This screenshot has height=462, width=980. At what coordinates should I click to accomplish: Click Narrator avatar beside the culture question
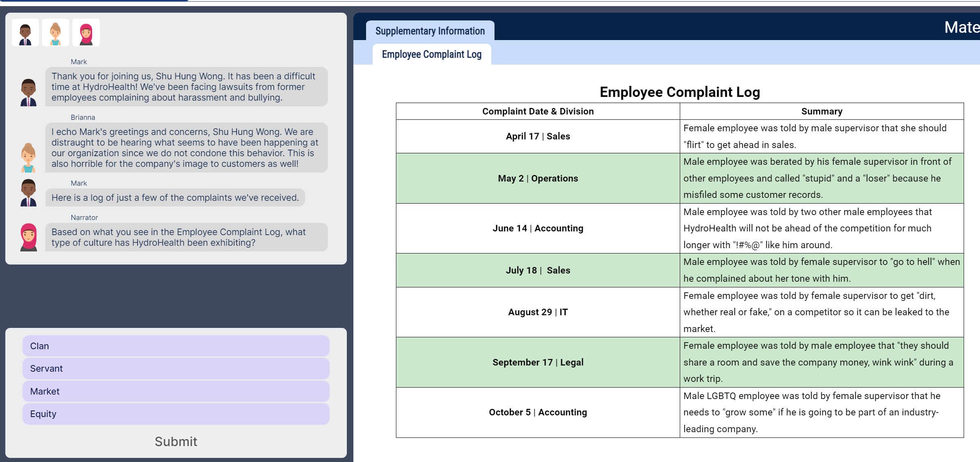pyautogui.click(x=29, y=237)
